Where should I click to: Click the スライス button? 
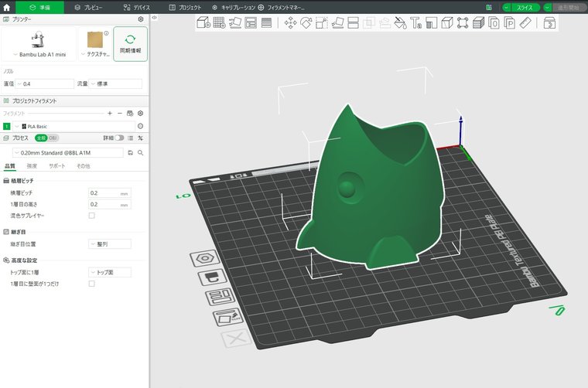click(x=525, y=7)
